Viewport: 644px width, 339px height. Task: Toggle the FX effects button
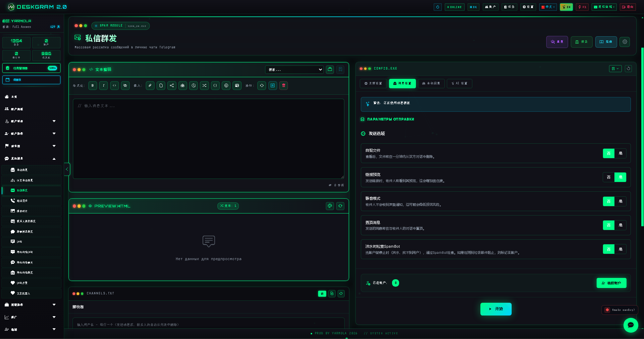click(582, 7)
